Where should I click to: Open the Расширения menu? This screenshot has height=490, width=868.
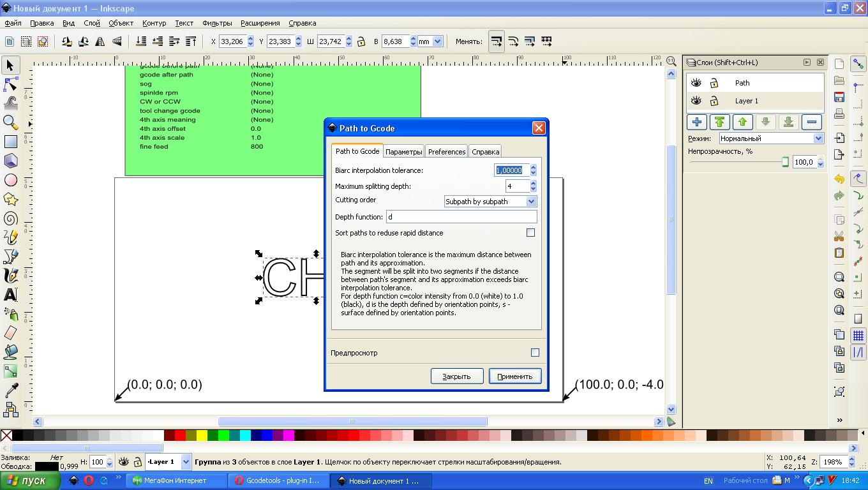[260, 23]
